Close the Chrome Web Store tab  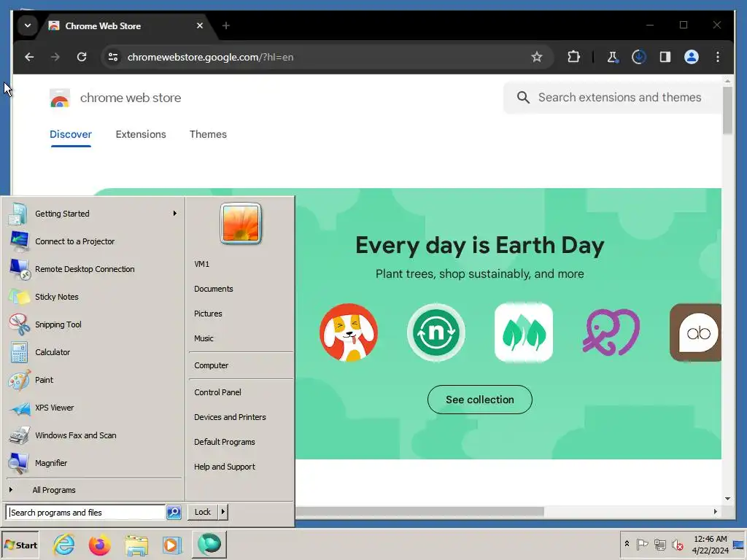pos(200,26)
